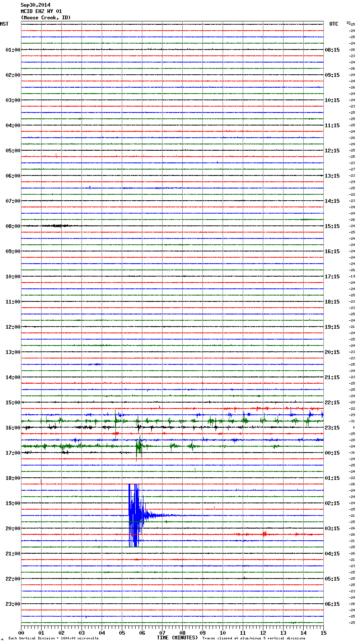357x644 pixels.
Task: Select the 10 minute tick label on x-axis
Action: point(223,633)
